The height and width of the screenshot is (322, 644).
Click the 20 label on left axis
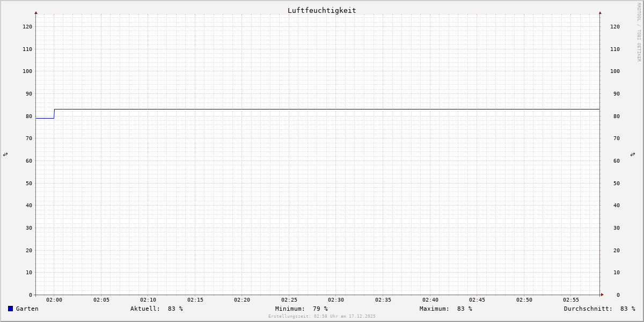[29, 250]
